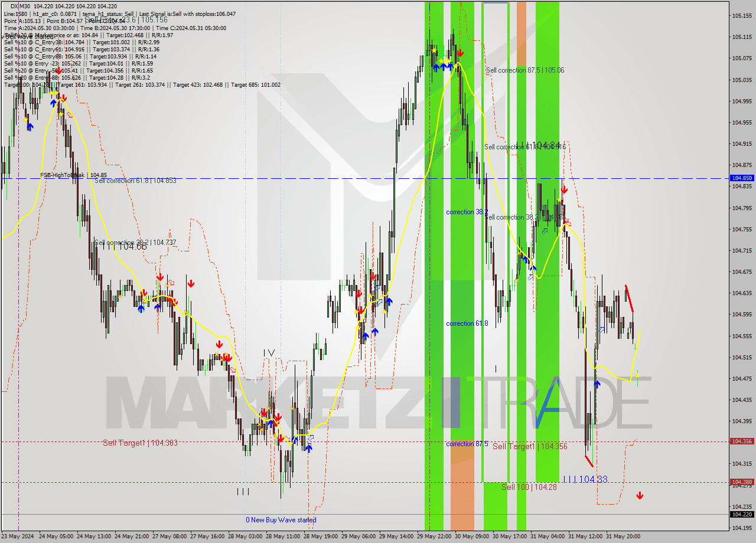Click the black 104.220 current price tag
Screen dimensions: 756x543
742,514
